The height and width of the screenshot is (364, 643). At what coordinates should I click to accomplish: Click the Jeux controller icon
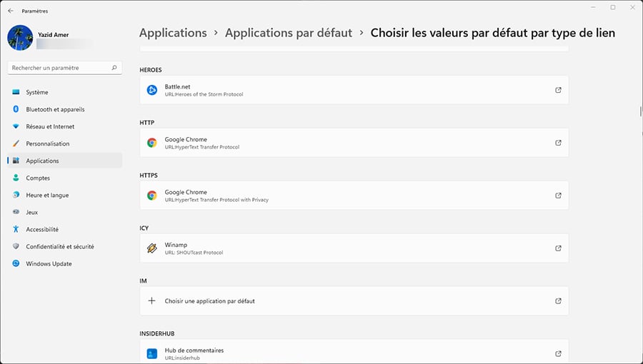(x=16, y=212)
